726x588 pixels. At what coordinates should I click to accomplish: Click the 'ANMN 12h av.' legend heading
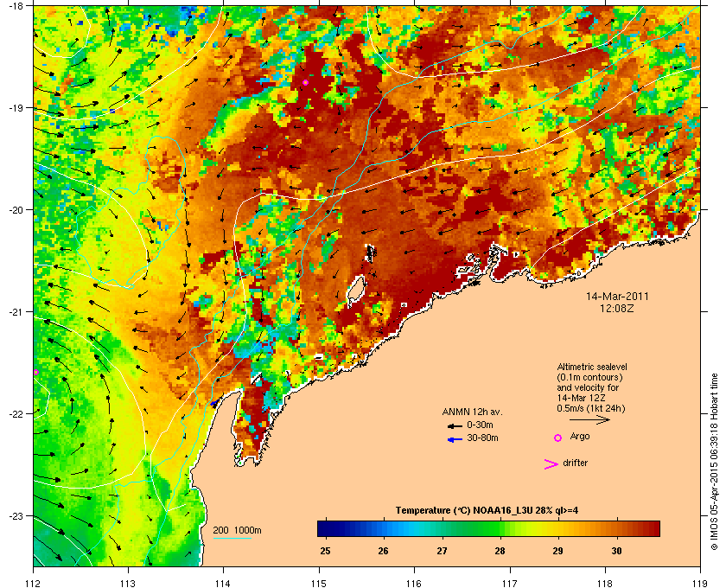pyautogui.click(x=472, y=412)
